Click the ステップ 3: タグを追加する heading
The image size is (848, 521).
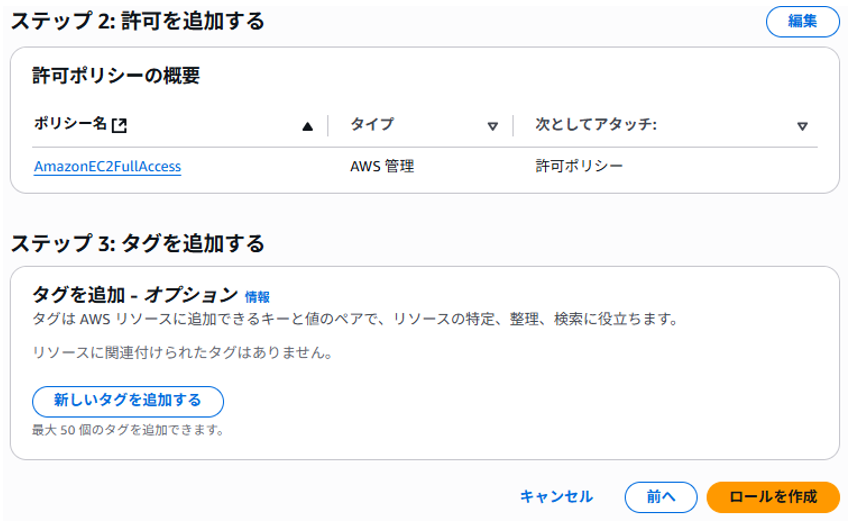coord(138,243)
